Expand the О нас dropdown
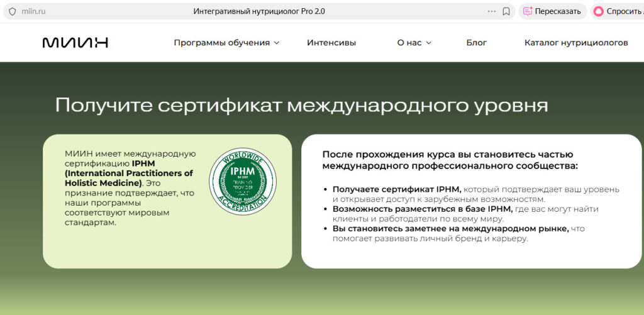 pos(414,43)
